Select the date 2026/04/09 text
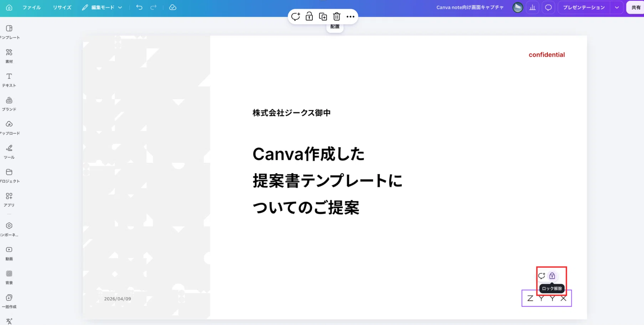Screen dimensions: 644x325 [118, 299]
